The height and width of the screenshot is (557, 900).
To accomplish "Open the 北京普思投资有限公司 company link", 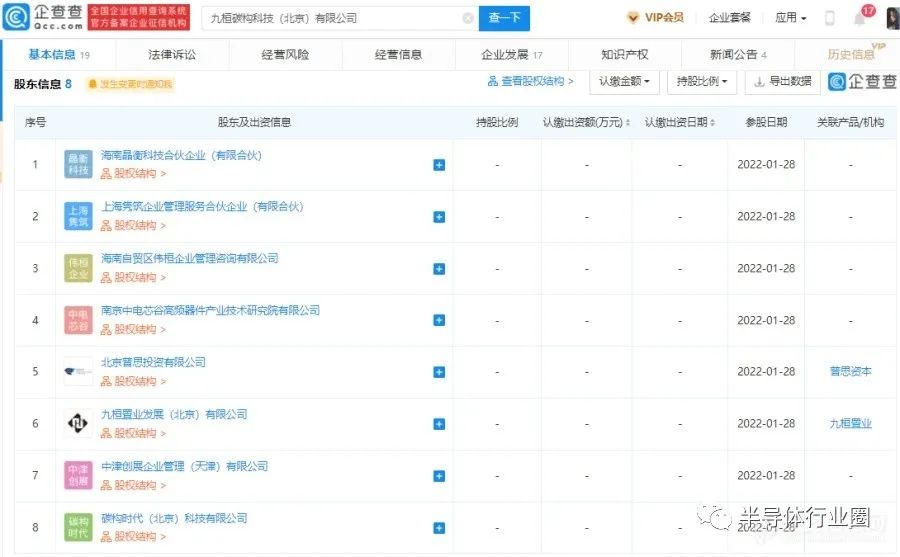I will point(153,362).
